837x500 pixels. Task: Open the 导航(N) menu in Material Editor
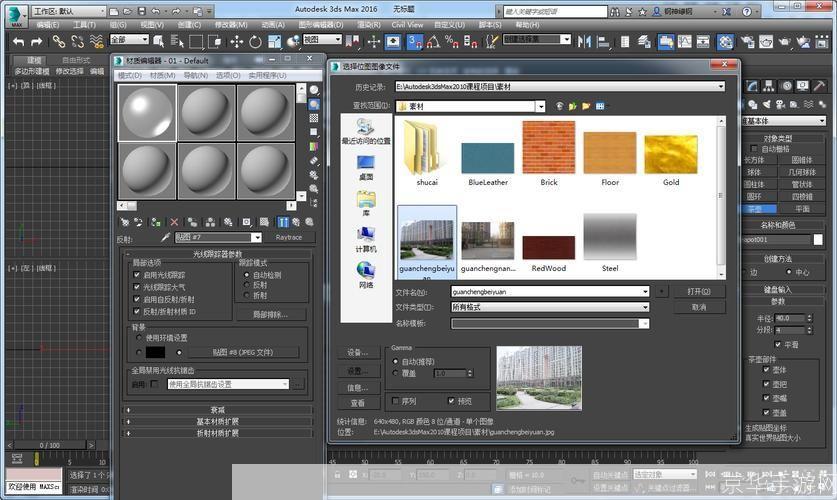pyautogui.click(x=196, y=75)
